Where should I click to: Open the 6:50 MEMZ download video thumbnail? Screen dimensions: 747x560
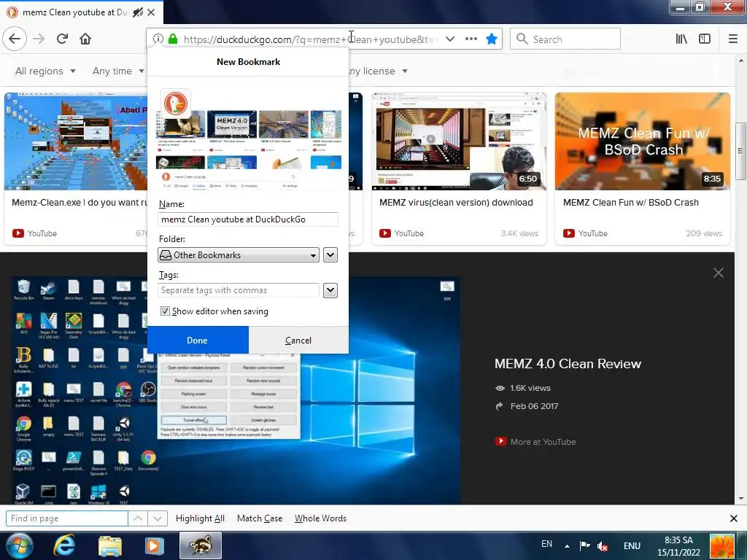tap(459, 141)
